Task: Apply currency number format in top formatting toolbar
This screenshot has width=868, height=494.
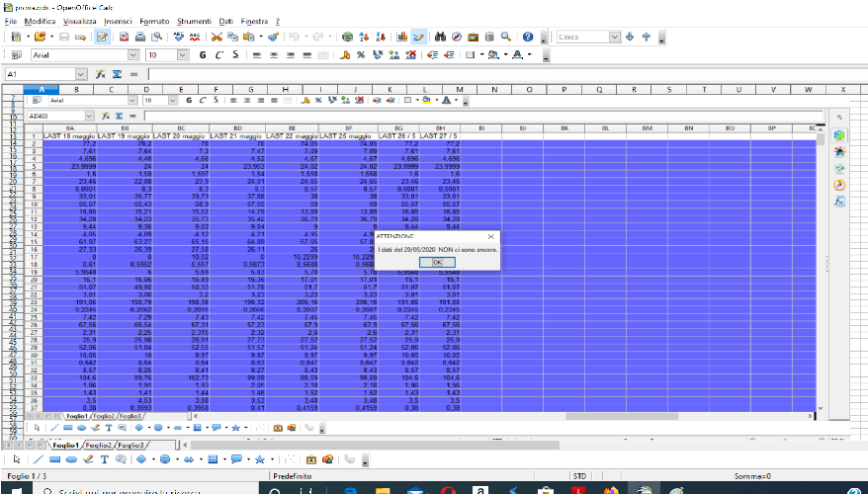Action: [x=344, y=54]
